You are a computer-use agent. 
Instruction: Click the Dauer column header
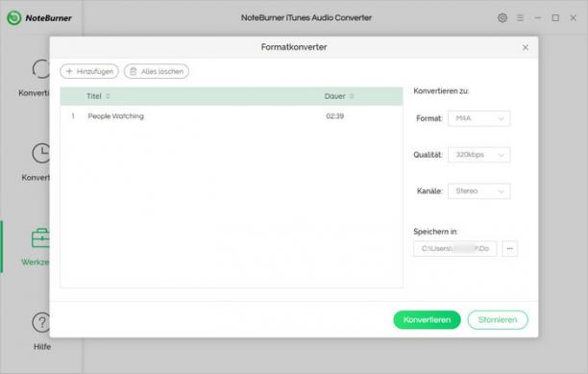pyautogui.click(x=334, y=96)
